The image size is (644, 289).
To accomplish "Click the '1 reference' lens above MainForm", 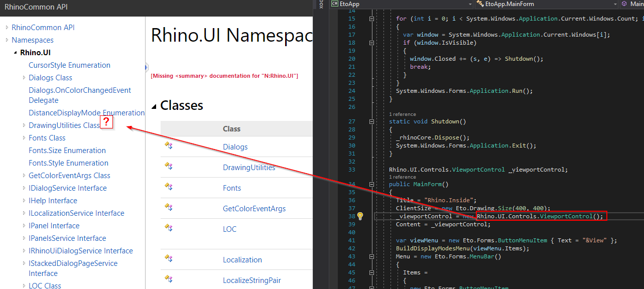I will coord(403,177).
